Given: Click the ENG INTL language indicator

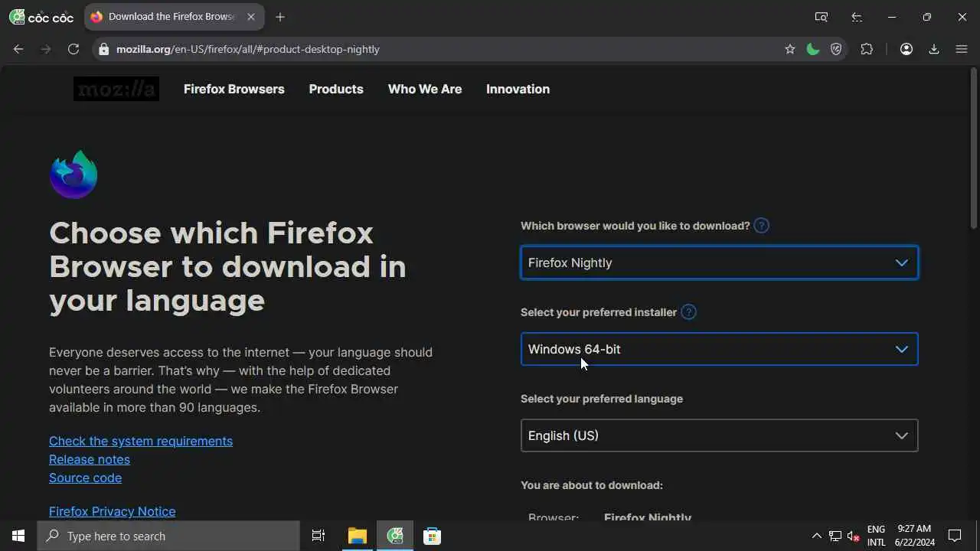Looking at the screenshot, I should (x=877, y=536).
